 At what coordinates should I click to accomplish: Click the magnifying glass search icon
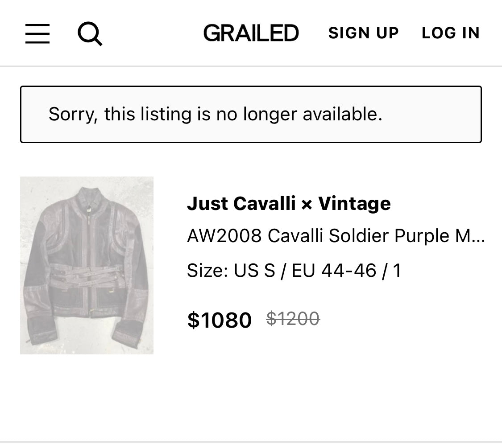click(x=90, y=33)
